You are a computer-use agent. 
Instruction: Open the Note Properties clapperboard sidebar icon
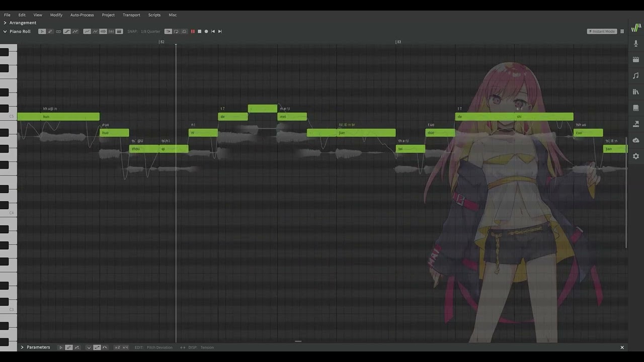coord(636,60)
